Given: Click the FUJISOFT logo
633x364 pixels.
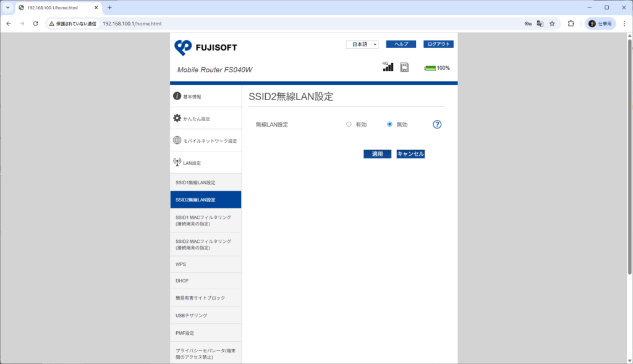Looking at the screenshot, I should tap(206, 48).
